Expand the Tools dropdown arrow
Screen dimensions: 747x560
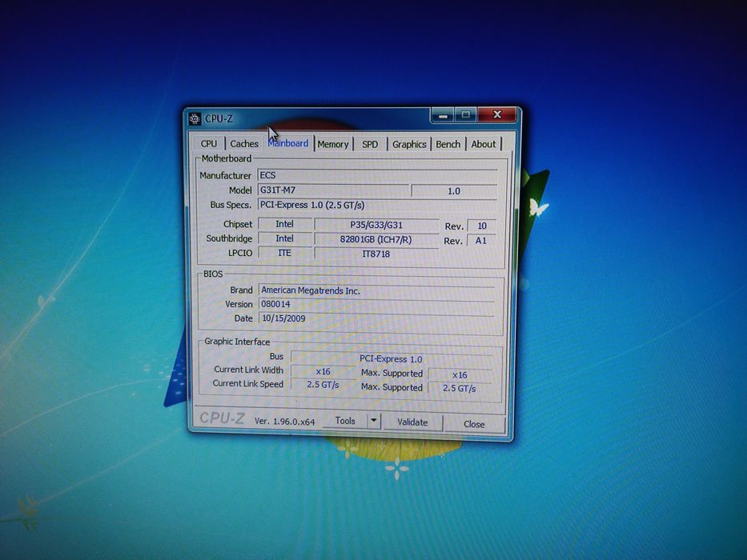click(x=374, y=421)
